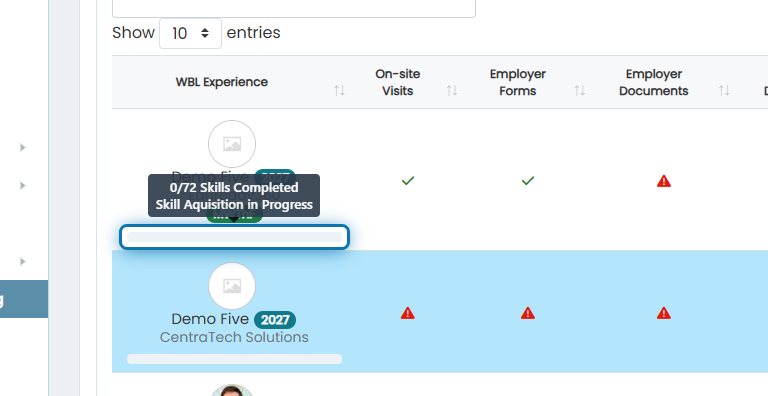The image size is (768, 396).
Task: Click CentraTech Employer Documents warning icon
Action: coord(664,313)
